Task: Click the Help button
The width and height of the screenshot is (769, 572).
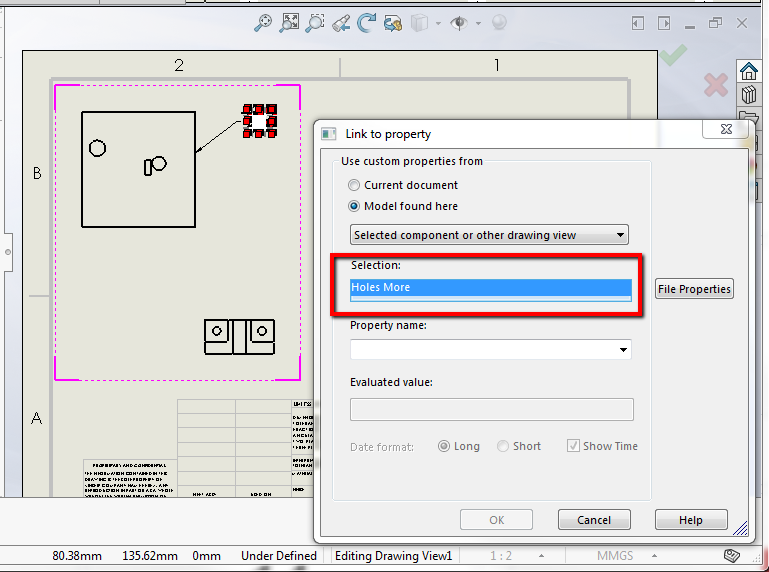Action: [x=691, y=520]
